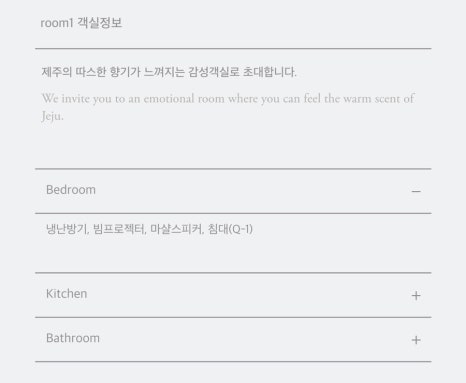Select 냉난방기 in Bedroom amenities

[x=67, y=229]
